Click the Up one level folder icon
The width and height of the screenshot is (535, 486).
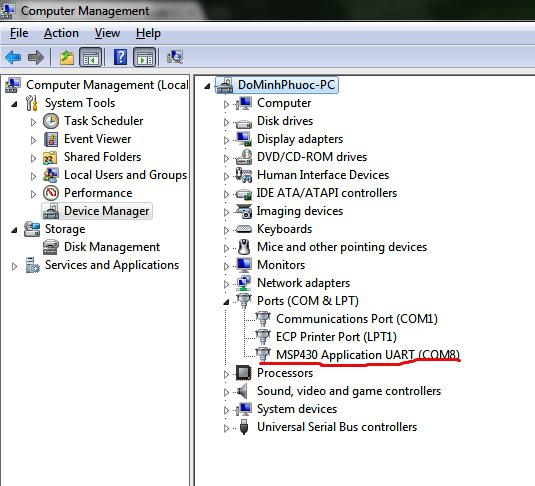(67, 57)
